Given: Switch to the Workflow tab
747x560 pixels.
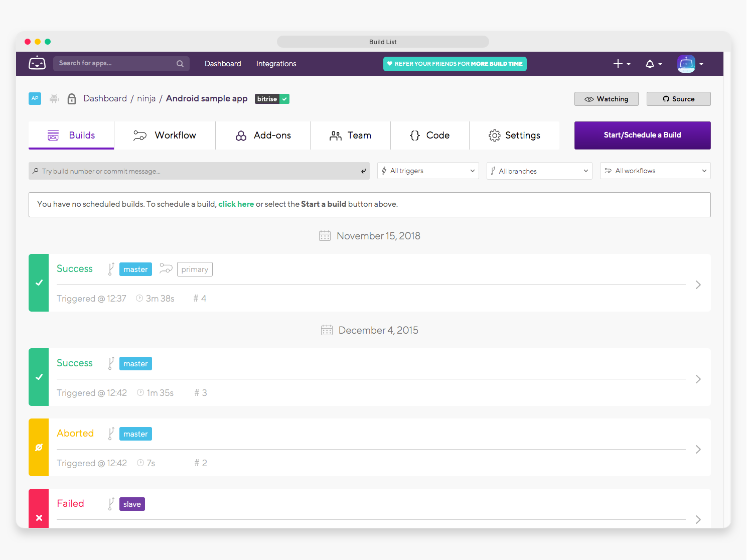Looking at the screenshot, I should pos(165,135).
